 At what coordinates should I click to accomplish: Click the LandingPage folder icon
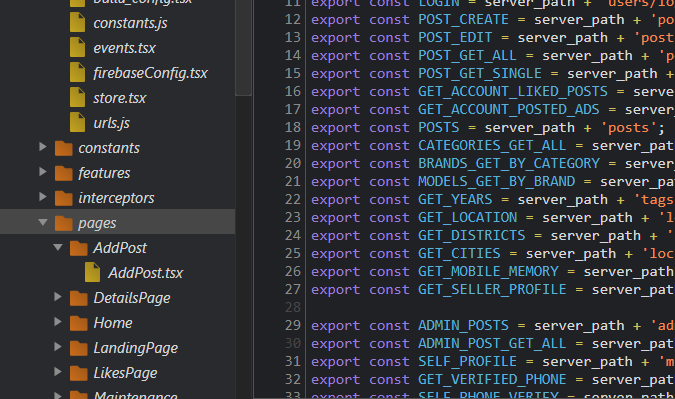tap(79, 348)
